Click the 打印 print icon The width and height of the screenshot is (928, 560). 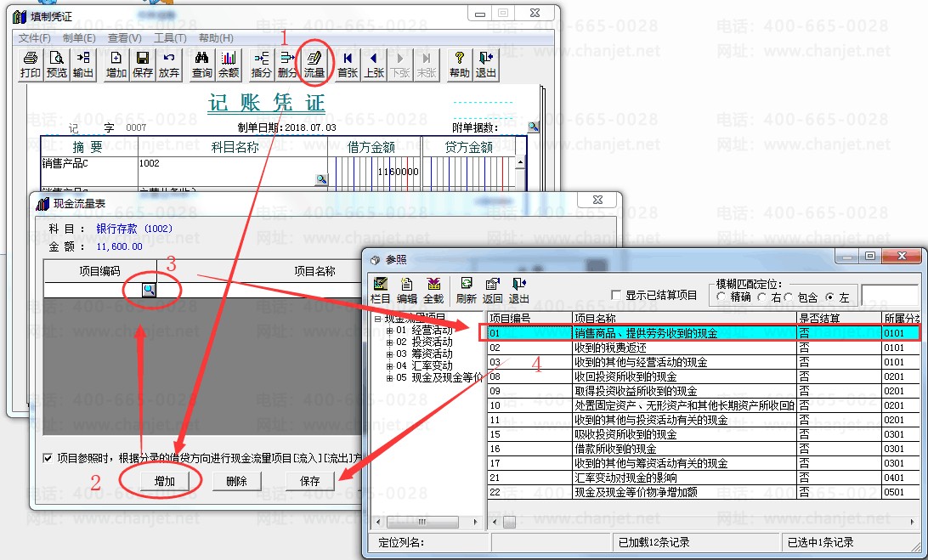click(31, 65)
